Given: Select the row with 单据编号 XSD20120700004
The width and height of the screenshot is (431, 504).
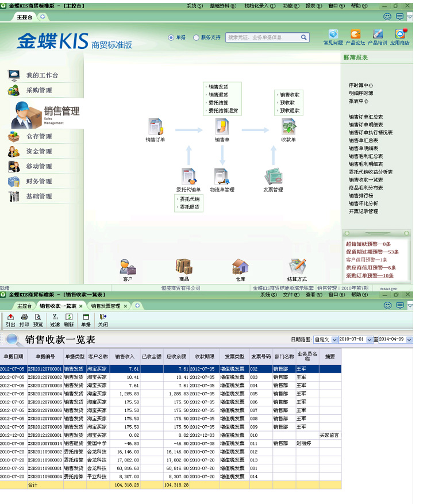Looking at the screenshot, I should 170,394.
